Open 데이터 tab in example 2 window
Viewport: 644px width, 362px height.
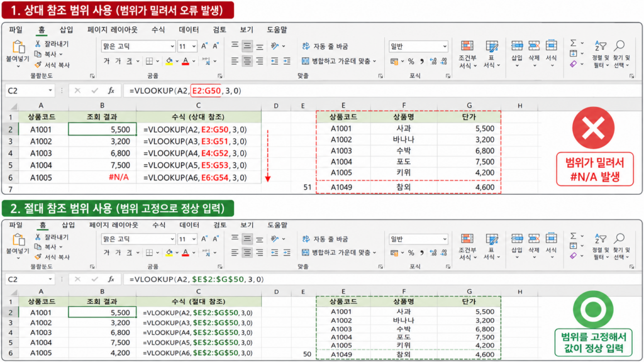click(189, 225)
